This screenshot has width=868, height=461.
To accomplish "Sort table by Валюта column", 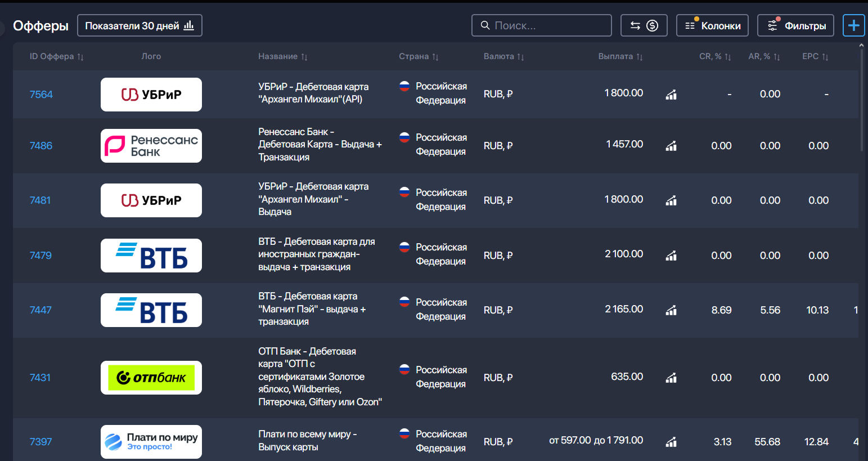I will pyautogui.click(x=504, y=56).
